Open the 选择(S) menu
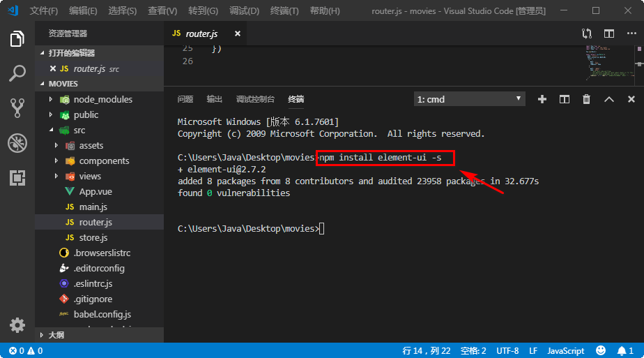The width and height of the screenshot is (644, 358). (123, 10)
